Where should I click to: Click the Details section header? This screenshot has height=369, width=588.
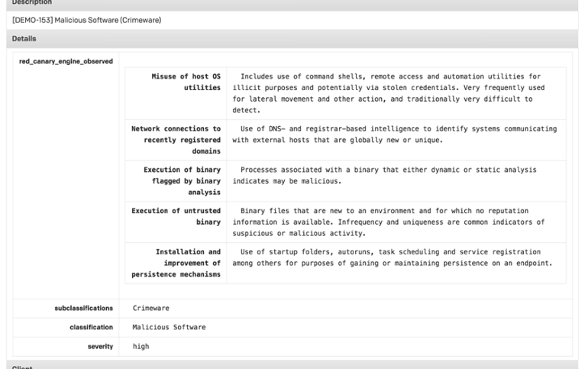24,38
